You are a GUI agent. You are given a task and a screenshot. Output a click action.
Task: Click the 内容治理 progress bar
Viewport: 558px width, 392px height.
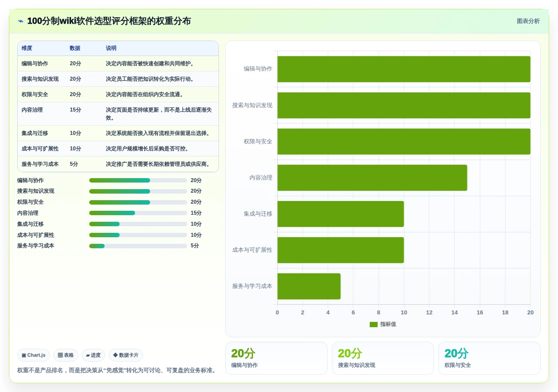click(x=138, y=213)
